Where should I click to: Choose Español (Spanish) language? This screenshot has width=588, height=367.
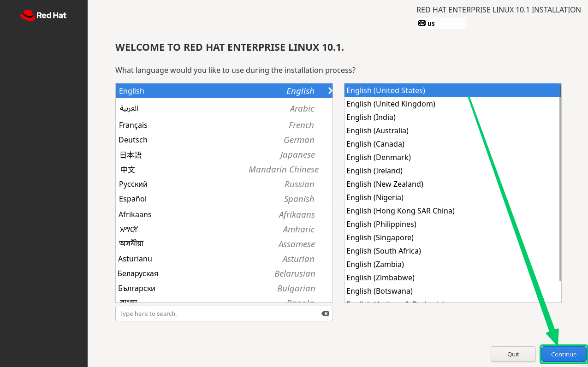coord(224,199)
